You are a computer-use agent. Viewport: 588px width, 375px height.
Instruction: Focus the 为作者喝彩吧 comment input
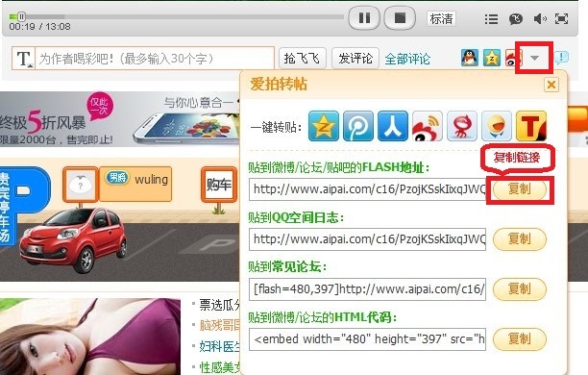click(155, 59)
